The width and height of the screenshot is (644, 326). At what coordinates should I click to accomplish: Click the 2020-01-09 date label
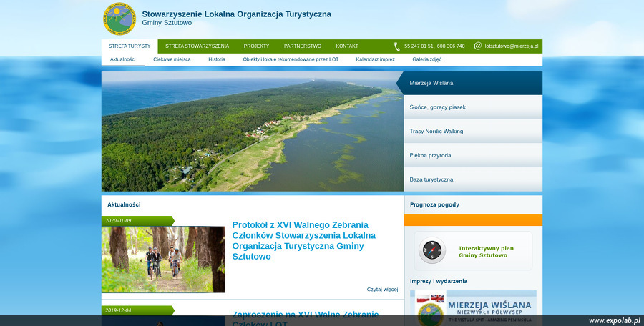[x=118, y=221]
